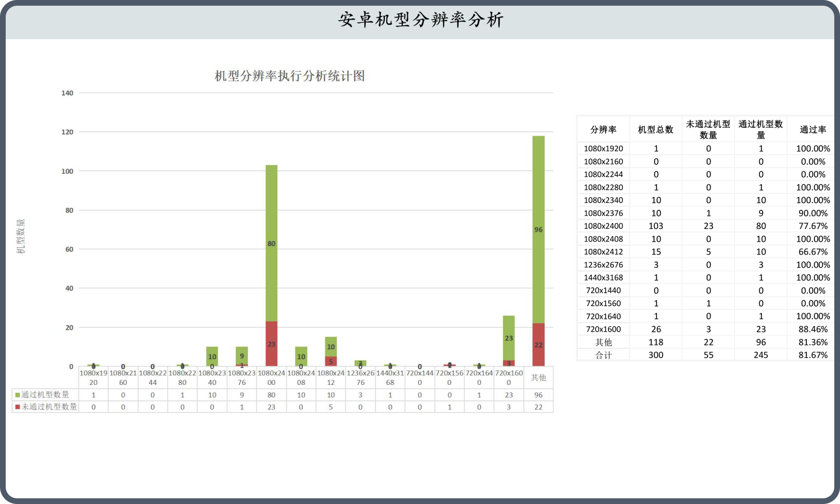Click the page heading 安卓机型分辨率分析
840x504 pixels.
click(420, 20)
